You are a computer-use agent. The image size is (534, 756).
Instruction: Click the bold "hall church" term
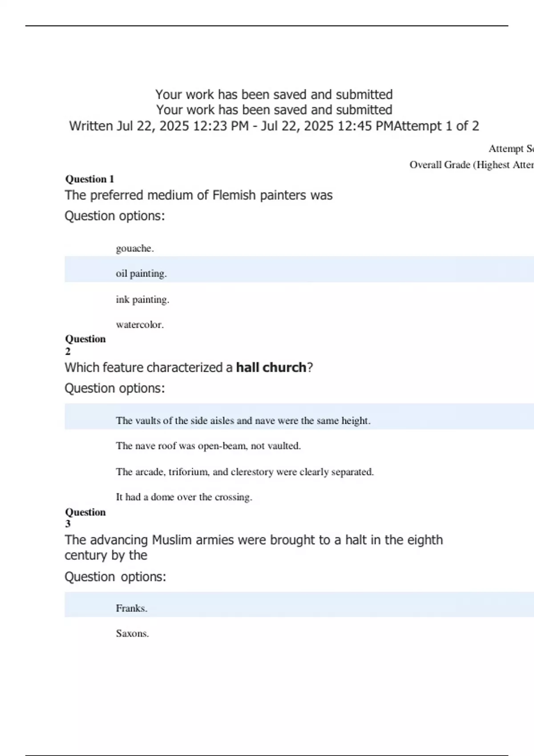(x=271, y=368)
